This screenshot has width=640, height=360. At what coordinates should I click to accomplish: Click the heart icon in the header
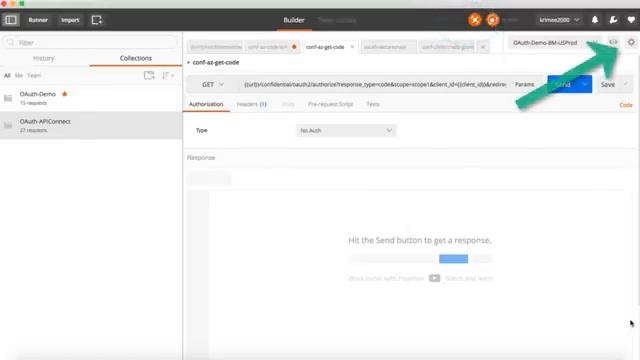point(631,20)
